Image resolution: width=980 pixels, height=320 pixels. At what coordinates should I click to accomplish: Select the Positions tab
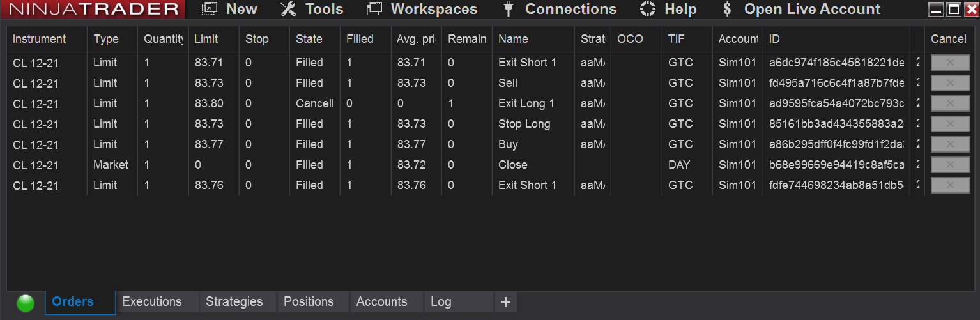pyautogui.click(x=309, y=302)
